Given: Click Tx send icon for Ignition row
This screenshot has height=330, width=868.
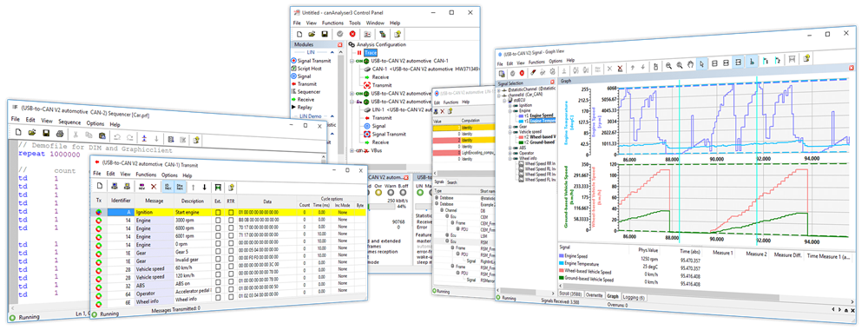Looking at the screenshot, I should tap(99, 212).
